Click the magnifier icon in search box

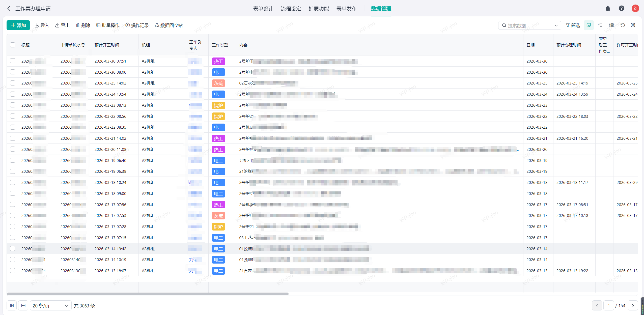[504, 25]
